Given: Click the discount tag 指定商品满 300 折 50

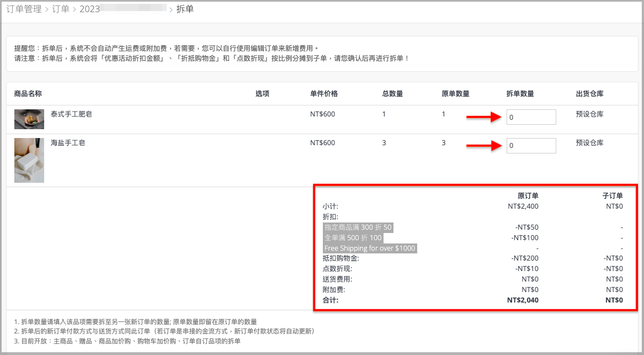Looking at the screenshot, I should [x=358, y=227].
